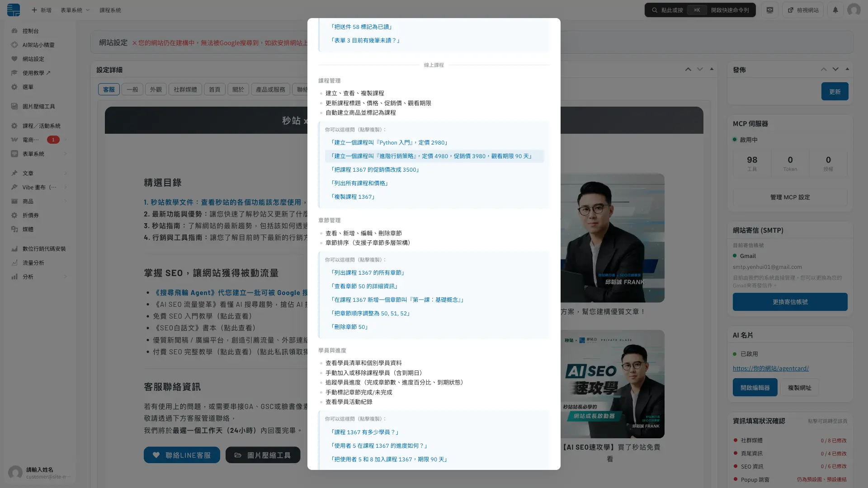
Task: Open 流量分析 in sidebar
Action: click(x=33, y=263)
